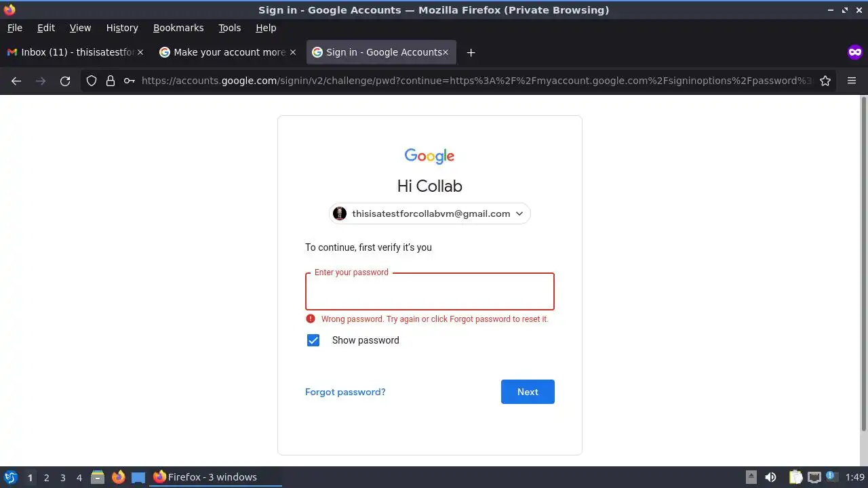Click the blue show desktop icon
The image size is (868, 488).
coord(138,477)
